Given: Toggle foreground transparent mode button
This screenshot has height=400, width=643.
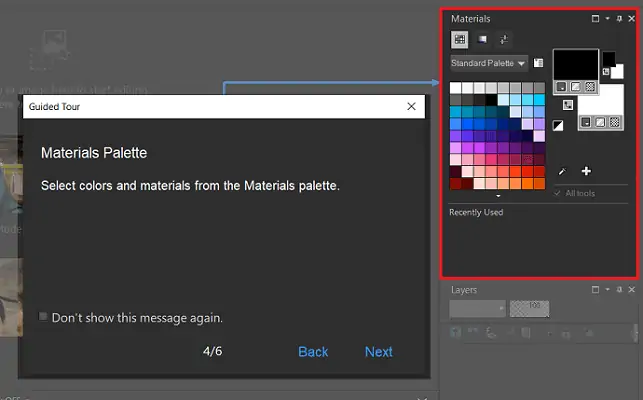Looking at the screenshot, I should click(591, 86).
